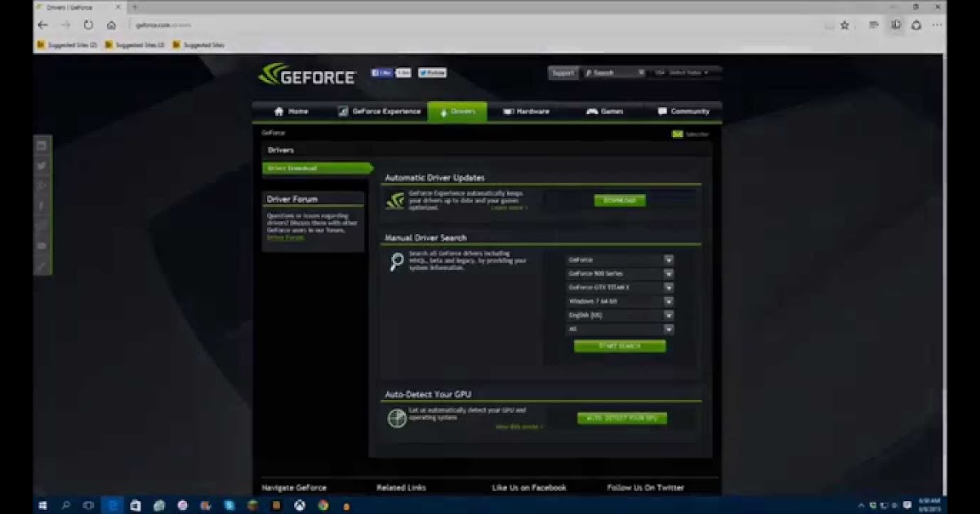Click the Xbox icon in the taskbar
This screenshot has height=514, width=980.
click(x=300, y=505)
